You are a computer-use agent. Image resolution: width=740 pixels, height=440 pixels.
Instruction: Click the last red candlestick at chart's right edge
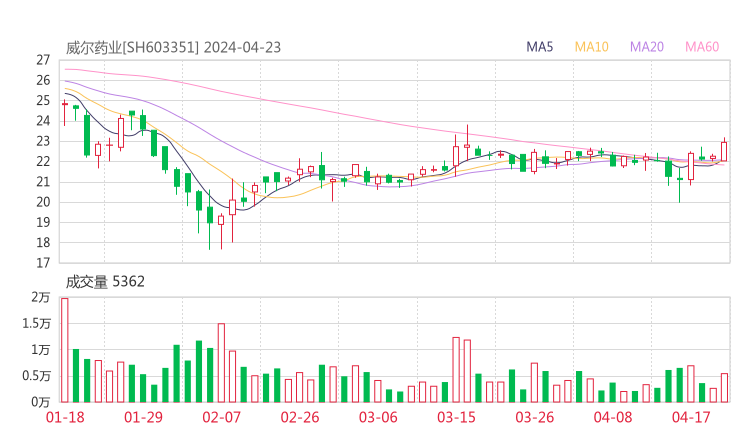click(724, 151)
